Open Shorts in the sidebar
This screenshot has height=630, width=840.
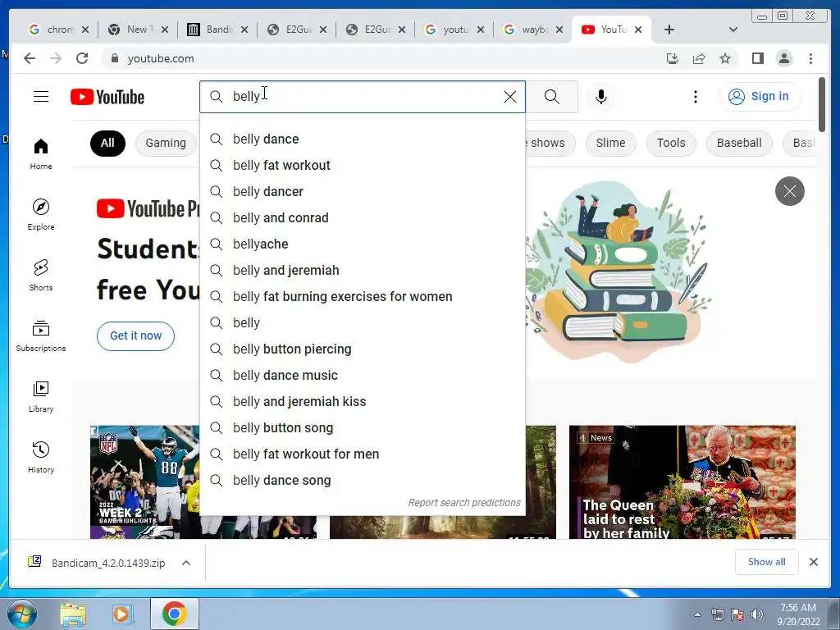41,276
